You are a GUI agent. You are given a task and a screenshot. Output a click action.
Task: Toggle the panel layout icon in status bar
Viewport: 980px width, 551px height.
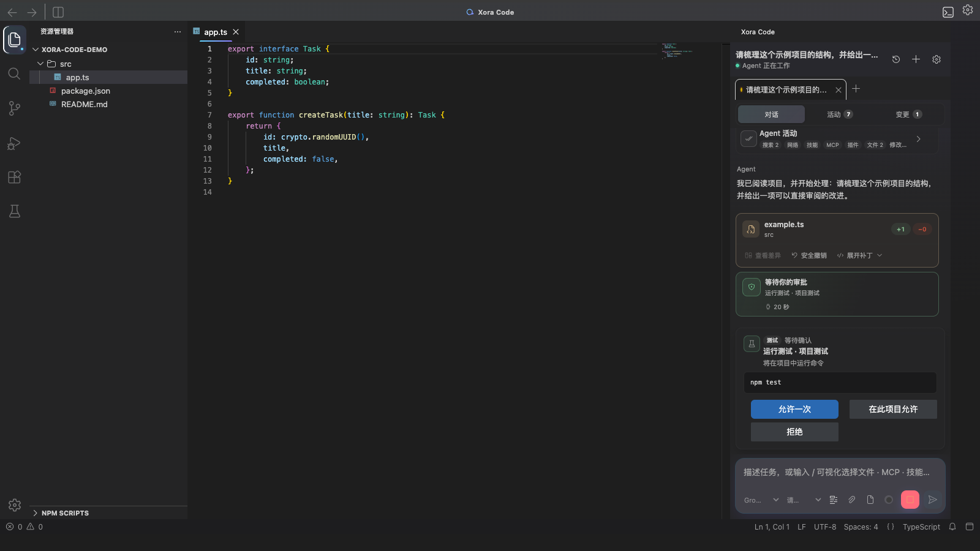point(970,527)
